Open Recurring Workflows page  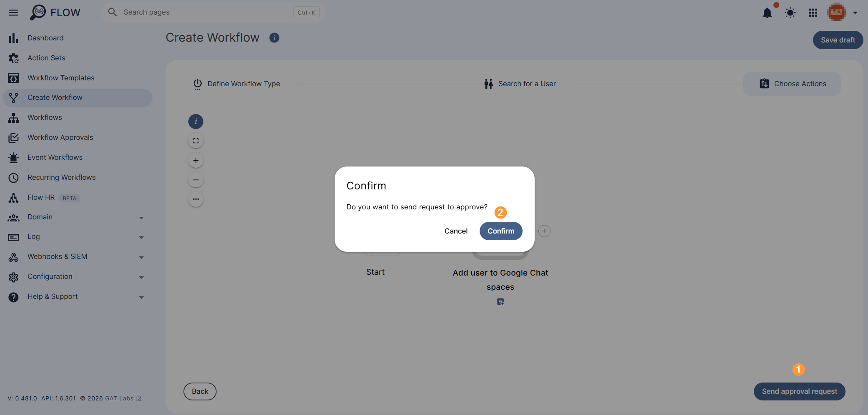78,178
